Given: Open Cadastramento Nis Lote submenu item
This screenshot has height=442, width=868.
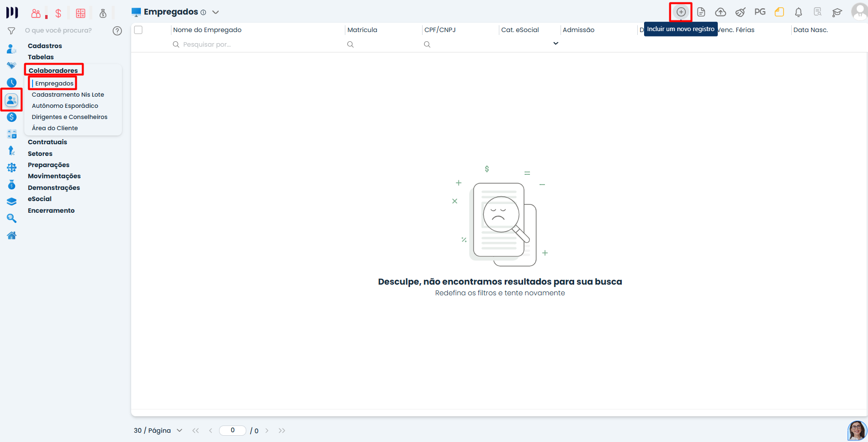Looking at the screenshot, I should [68, 95].
